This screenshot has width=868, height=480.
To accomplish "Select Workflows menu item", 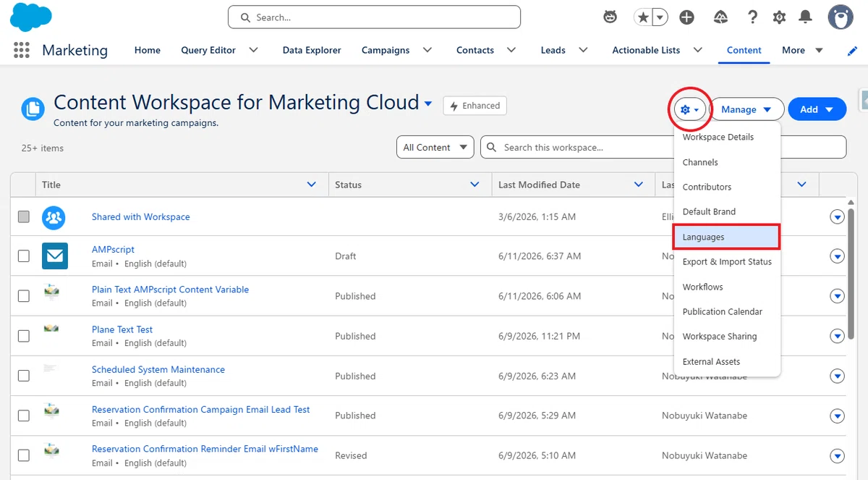I will coord(727,287).
